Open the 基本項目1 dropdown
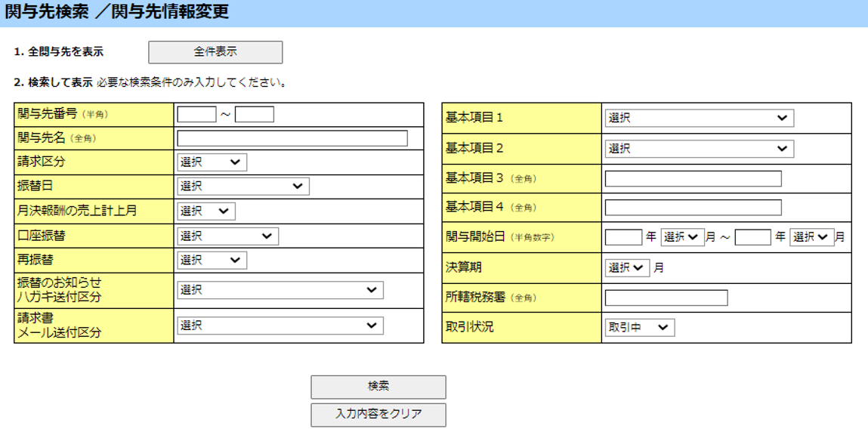The height and width of the screenshot is (435, 868). (699, 119)
